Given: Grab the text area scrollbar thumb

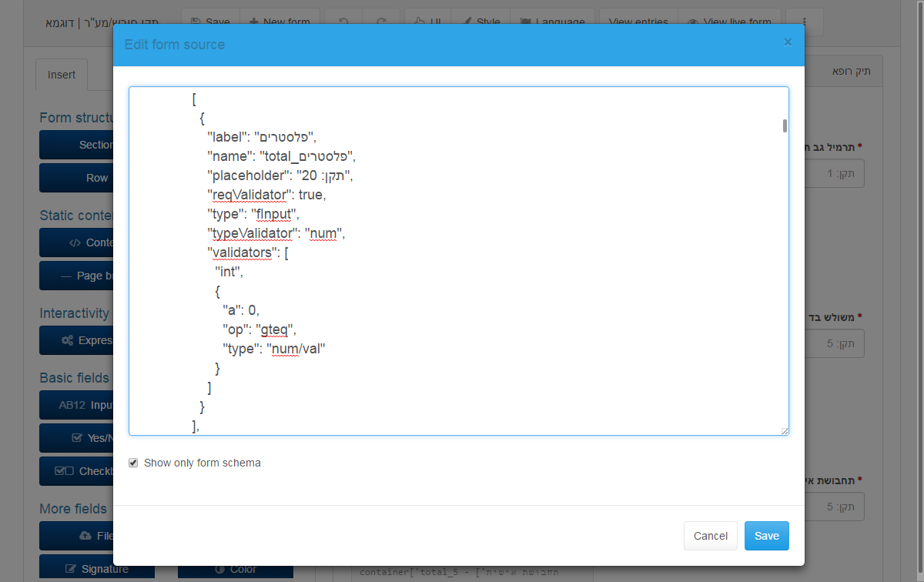Looking at the screenshot, I should (785, 126).
